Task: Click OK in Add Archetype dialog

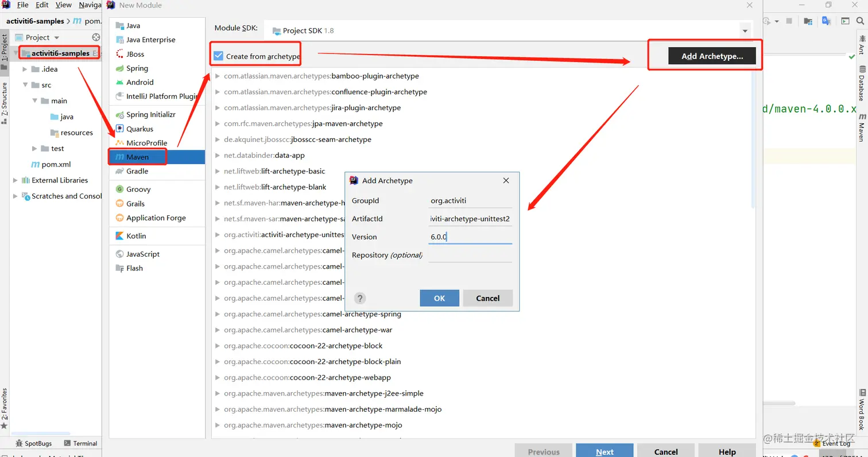Action: 439,298
